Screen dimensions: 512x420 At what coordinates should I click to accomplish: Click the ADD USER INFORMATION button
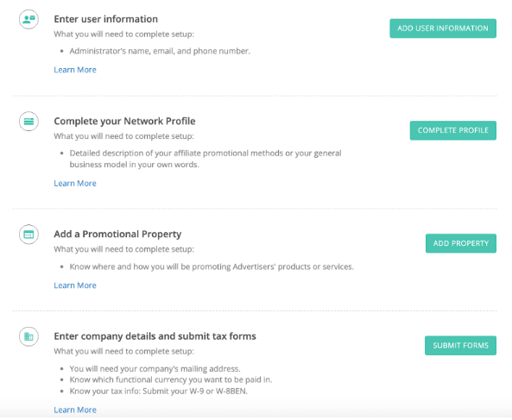point(443,28)
